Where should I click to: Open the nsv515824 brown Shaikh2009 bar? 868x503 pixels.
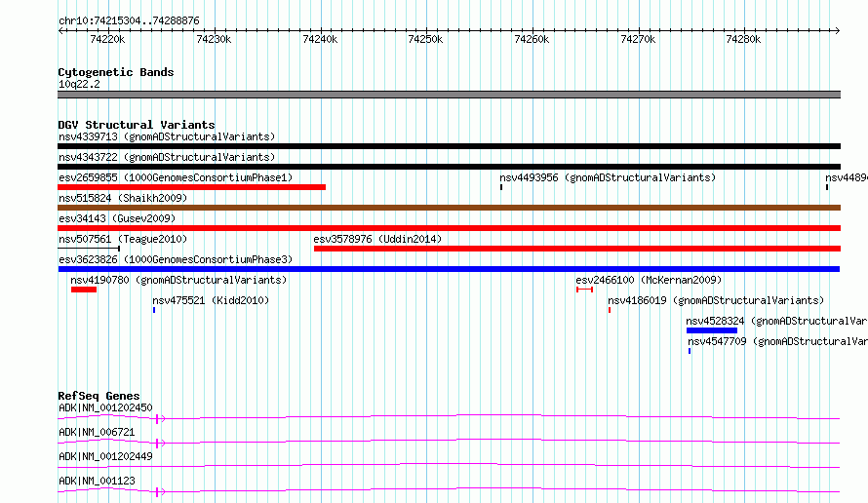[x=449, y=208]
